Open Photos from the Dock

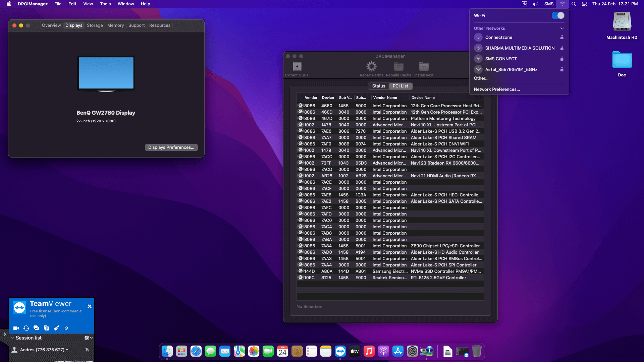(x=254, y=351)
